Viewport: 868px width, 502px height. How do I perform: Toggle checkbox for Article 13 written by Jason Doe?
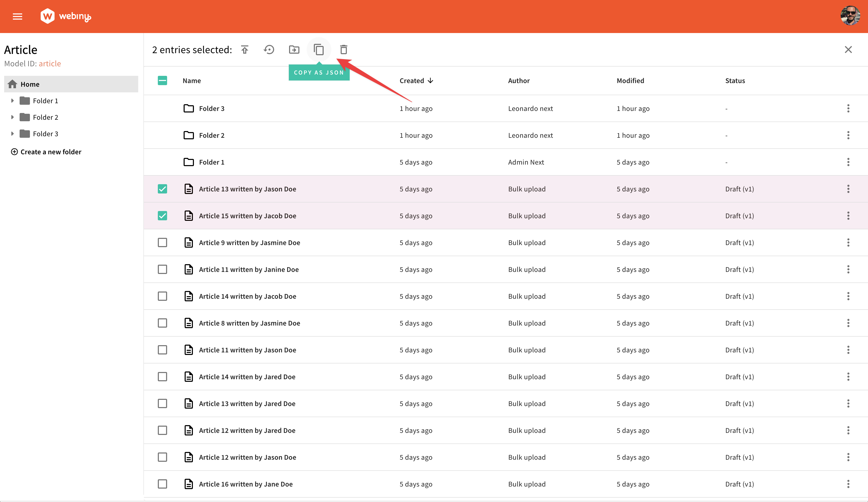click(x=162, y=189)
